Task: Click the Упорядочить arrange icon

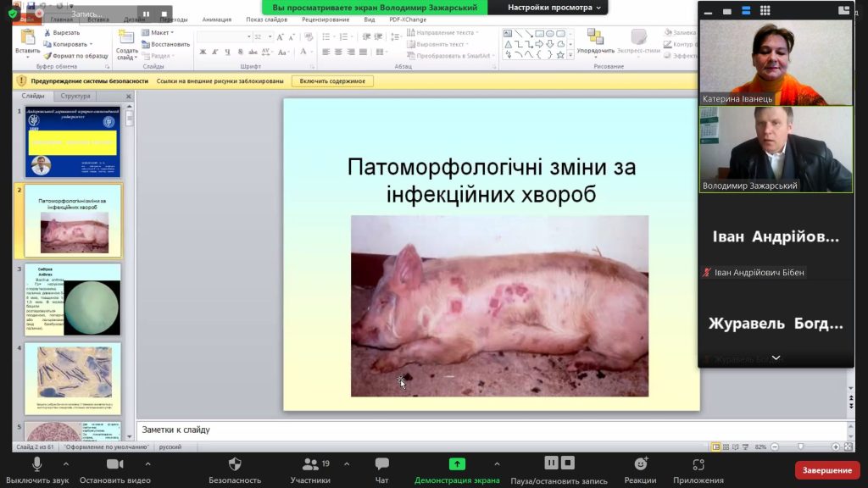Action: 595,37
